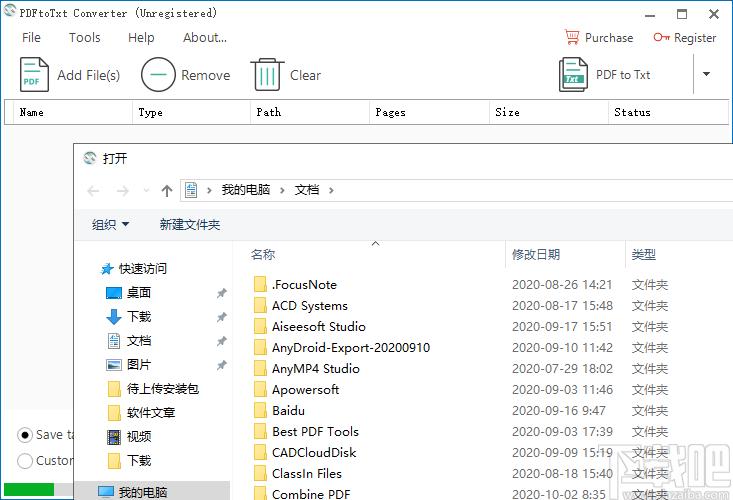Click folder icon of Best PDF Tools
The image size is (733, 500).
pos(260,432)
